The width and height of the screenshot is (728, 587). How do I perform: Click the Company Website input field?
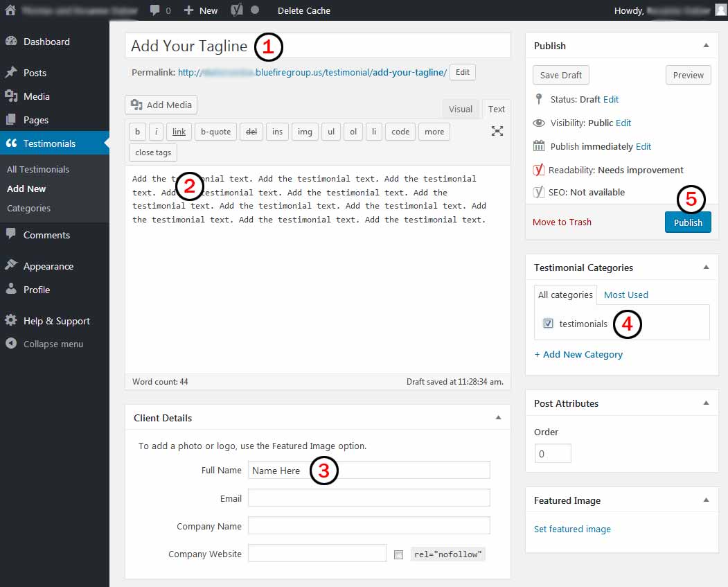coord(317,553)
